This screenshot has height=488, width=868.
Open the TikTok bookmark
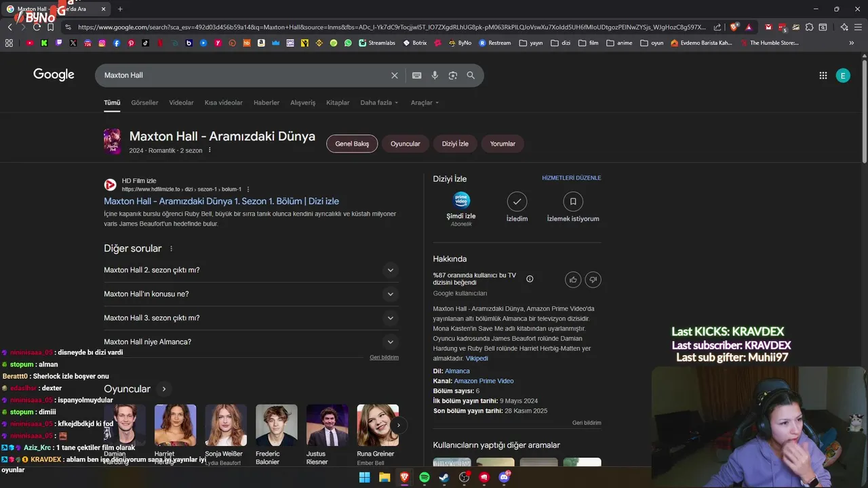[146, 43]
